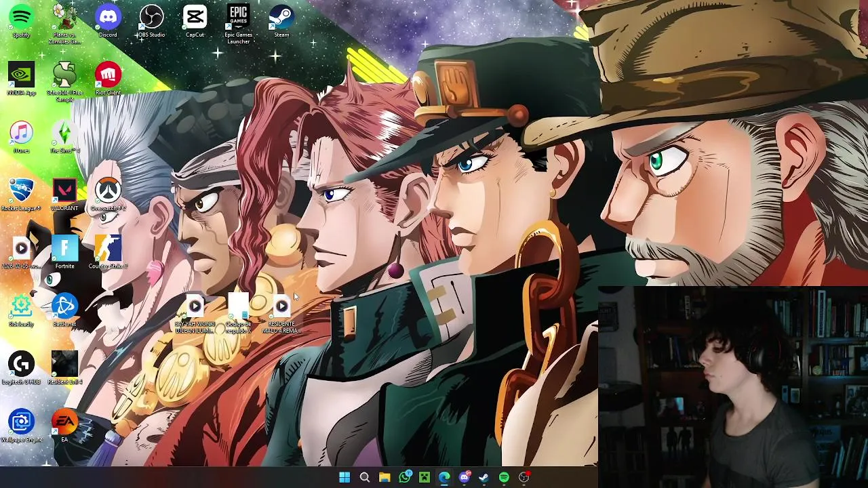Select the Logitech G HUB desktop icon
Image resolution: width=868 pixels, height=488 pixels.
point(21,368)
